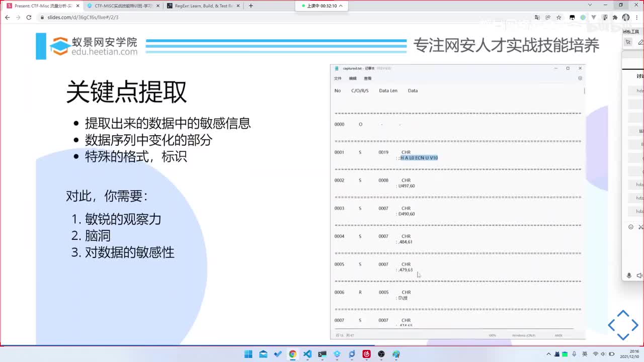Viewport: 644px width, 362px height.
Task: Click the Notepad settings gear in the screenshot
Action: (580, 78)
